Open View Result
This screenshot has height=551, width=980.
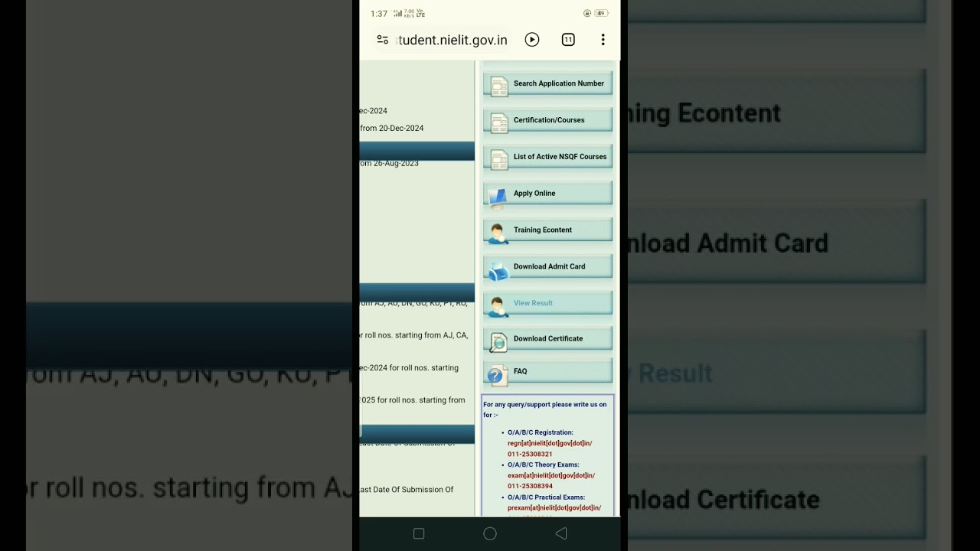point(548,303)
